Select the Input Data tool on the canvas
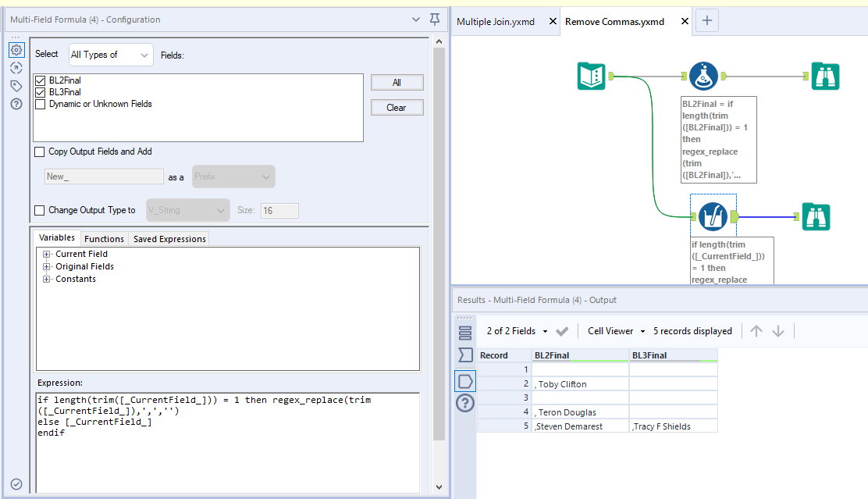 pyautogui.click(x=591, y=76)
